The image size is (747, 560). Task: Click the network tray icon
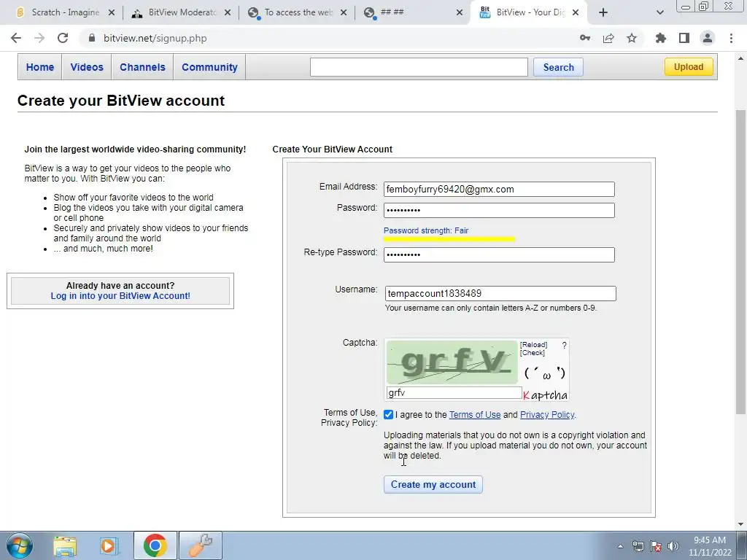(638, 546)
